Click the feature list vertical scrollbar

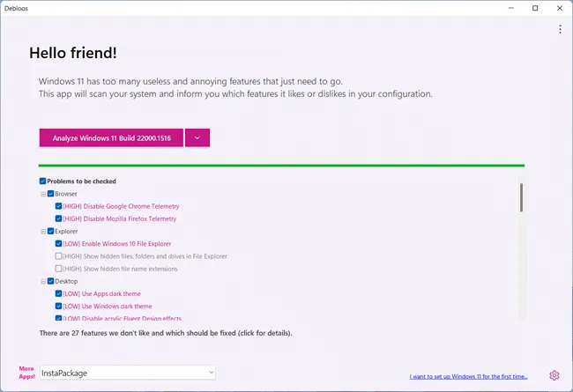coord(521,198)
